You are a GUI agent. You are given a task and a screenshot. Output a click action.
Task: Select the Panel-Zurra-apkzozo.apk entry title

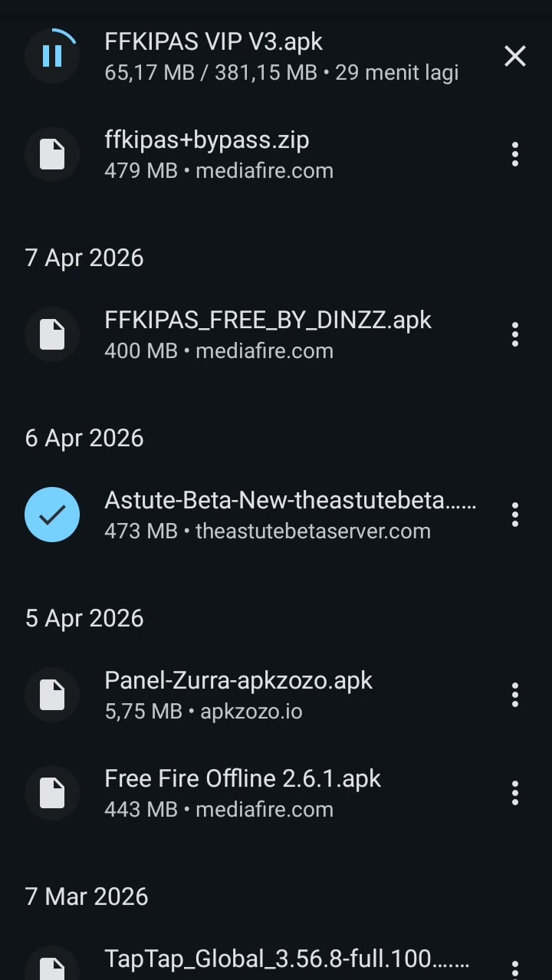pos(238,680)
